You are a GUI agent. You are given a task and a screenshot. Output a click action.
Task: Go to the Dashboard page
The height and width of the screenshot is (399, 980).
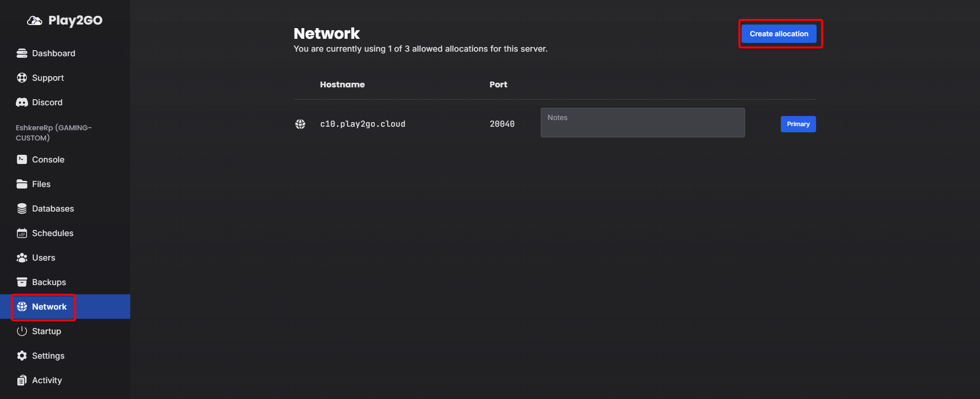[53, 53]
